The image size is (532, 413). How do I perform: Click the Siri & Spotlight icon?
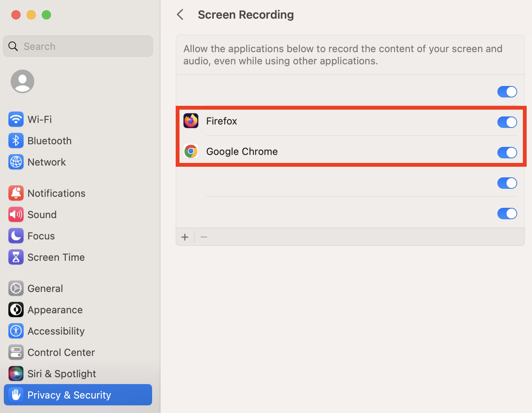[x=16, y=374]
